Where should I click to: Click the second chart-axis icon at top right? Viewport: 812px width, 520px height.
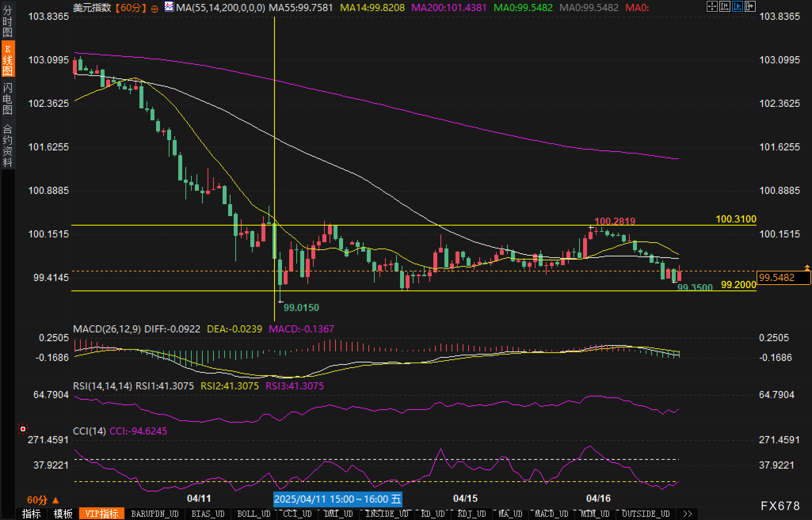point(724,6)
